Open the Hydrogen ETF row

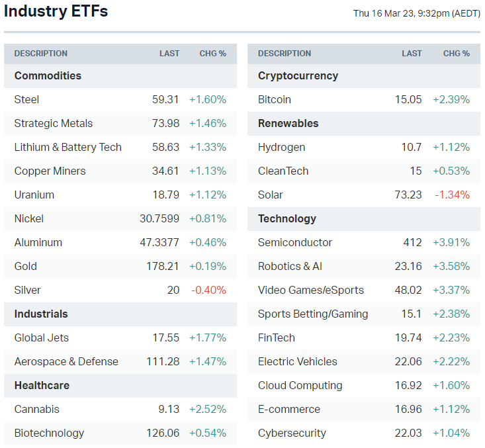[x=282, y=147]
